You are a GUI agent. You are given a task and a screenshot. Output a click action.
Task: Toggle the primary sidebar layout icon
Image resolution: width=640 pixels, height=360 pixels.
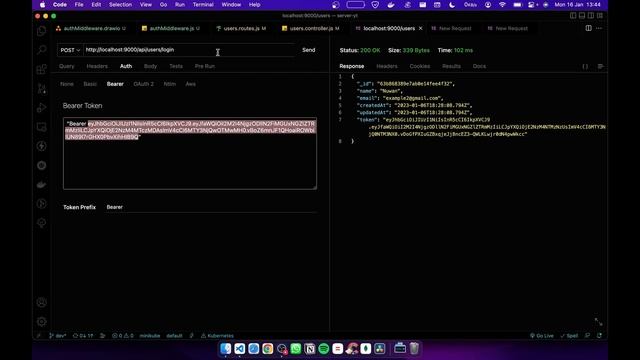[573, 16]
